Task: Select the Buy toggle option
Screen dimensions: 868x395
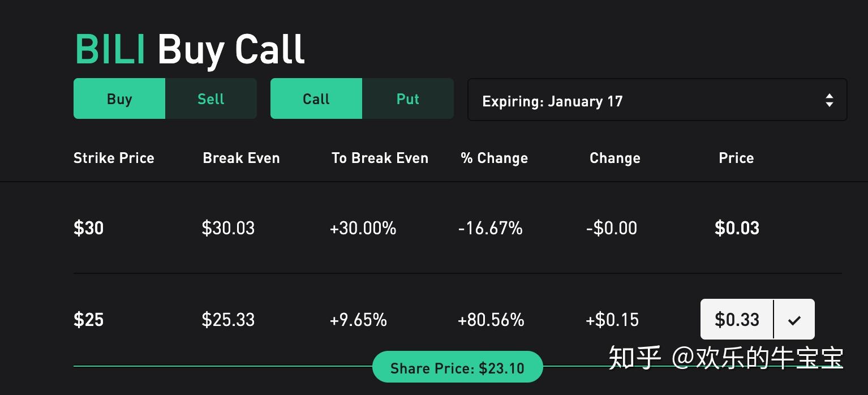Action: click(119, 99)
